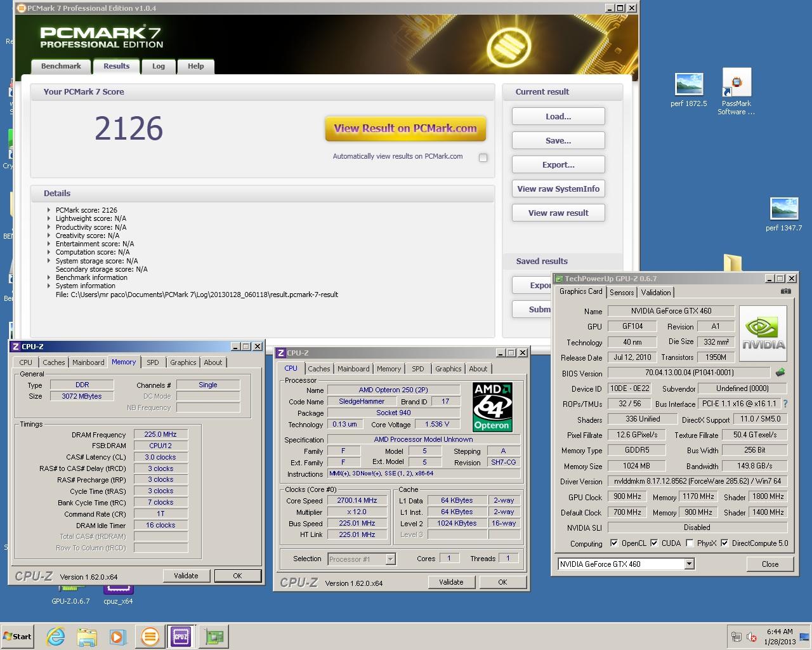Expand the Creativity score row
Screen dimensions: 812x650
49,235
